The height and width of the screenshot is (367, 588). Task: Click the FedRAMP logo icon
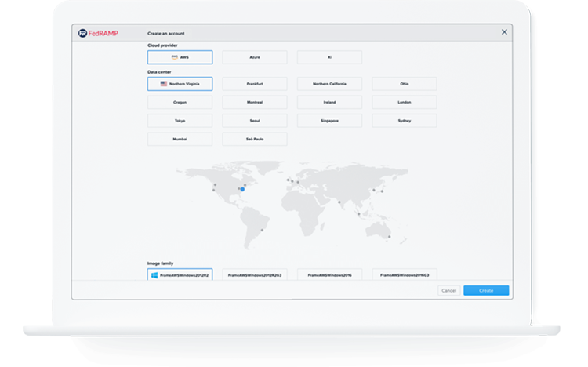83,33
